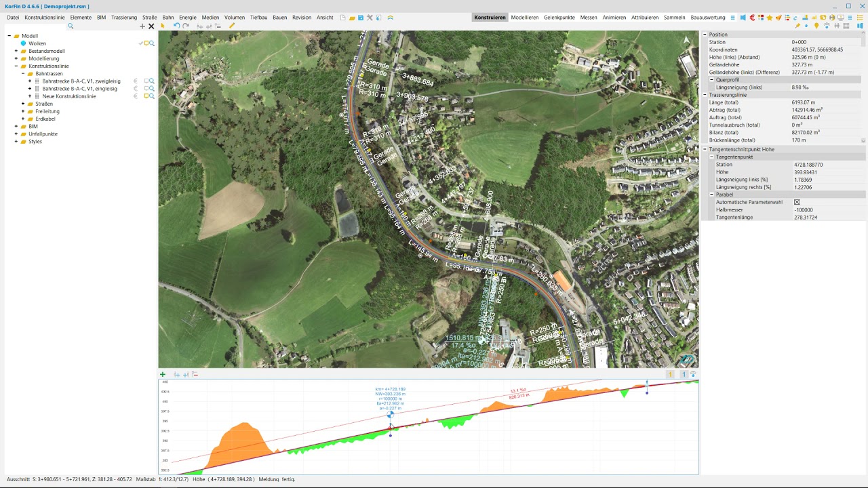Toggle the Automatische Parameterwahl checkbox
868x488 pixels.
point(797,202)
